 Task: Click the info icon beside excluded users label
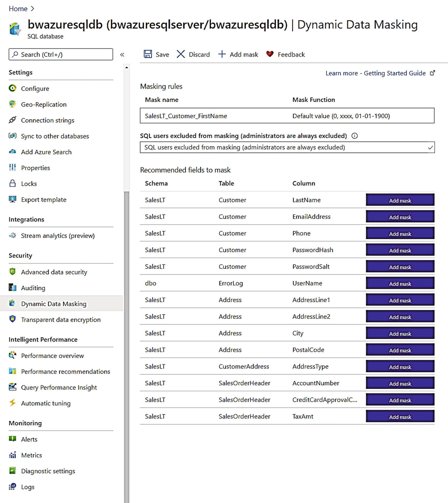coord(355,136)
